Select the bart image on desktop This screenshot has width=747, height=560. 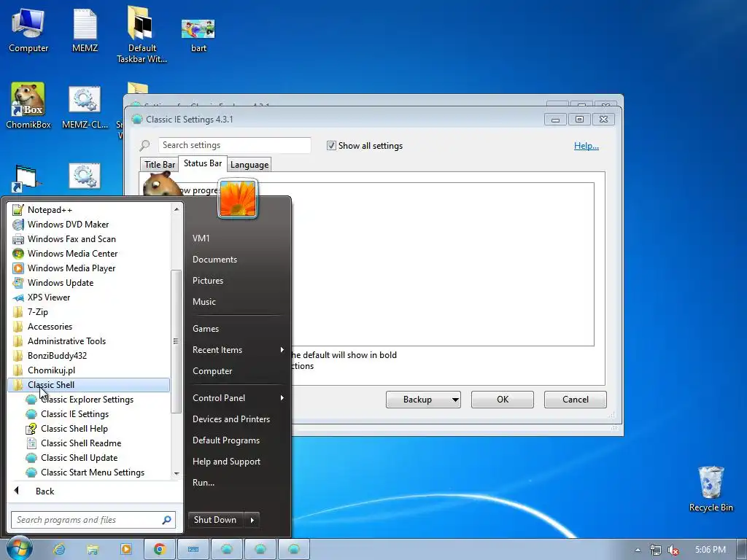pyautogui.click(x=198, y=34)
